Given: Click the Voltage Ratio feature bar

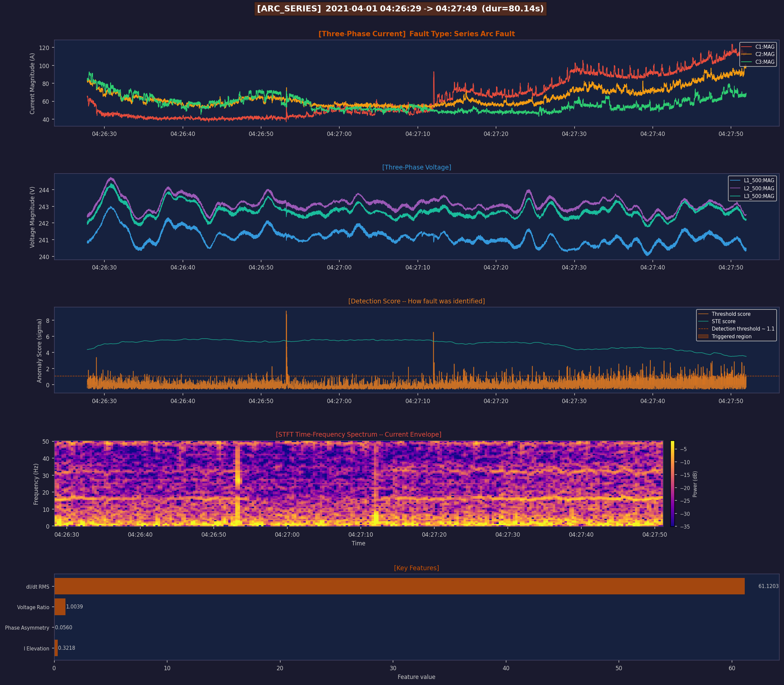Looking at the screenshot, I should (60, 607).
